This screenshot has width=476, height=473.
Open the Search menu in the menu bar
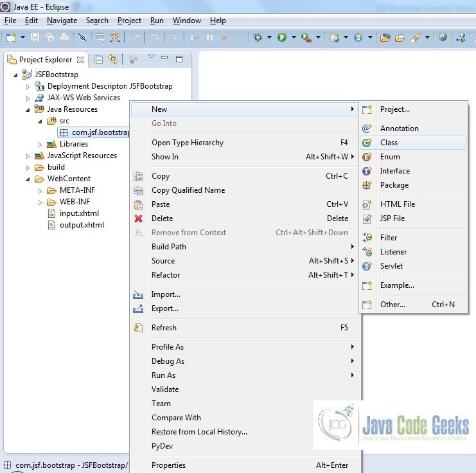coord(97,21)
